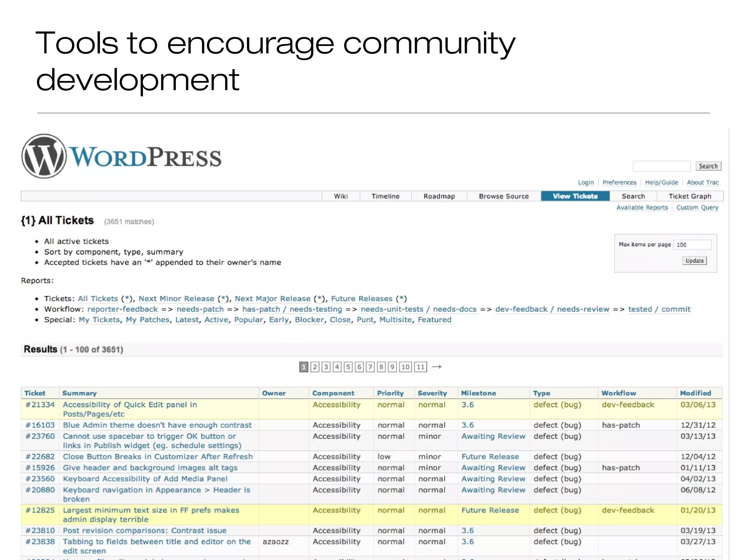The width and height of the screenshot is (747, 560).
Task: Sort by Component column header
Action: click(x=333, y=393)
